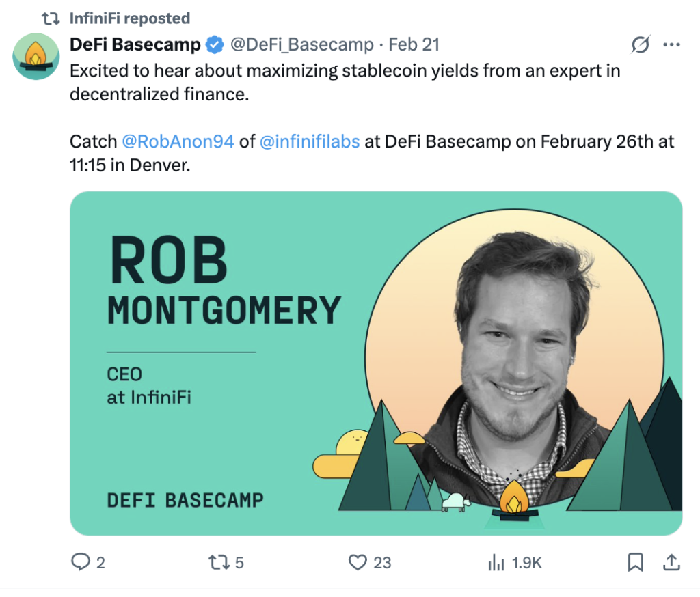Viewport: 700px width, 597px height.
Task: Click the Grok slashed-circle icon
Action: (641, 44)
